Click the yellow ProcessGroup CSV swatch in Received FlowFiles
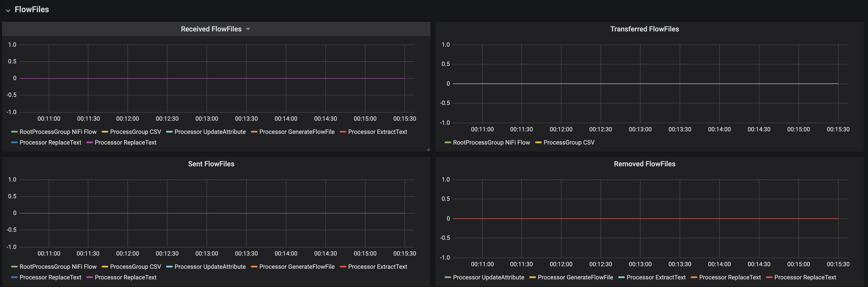 105,132
